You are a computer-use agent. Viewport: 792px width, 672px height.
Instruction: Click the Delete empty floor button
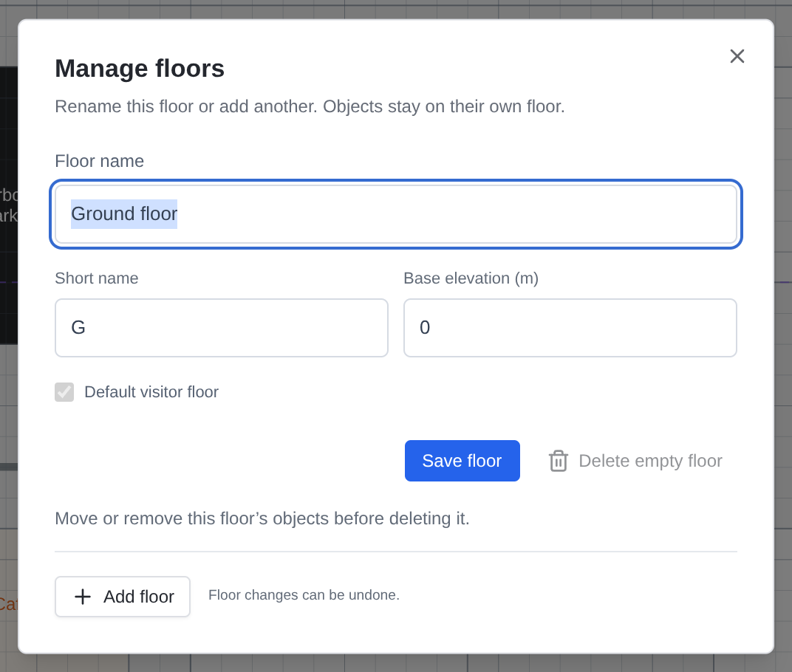point(635,461)
